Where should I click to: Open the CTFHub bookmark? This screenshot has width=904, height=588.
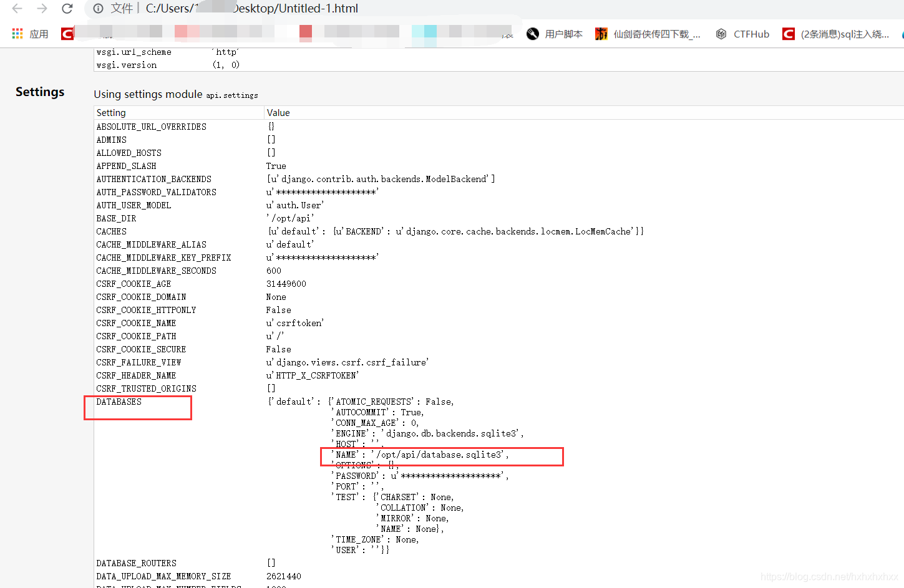tap(751, 34)
